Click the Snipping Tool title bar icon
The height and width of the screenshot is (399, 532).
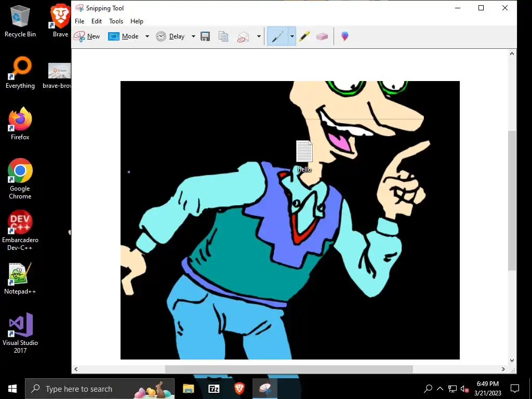pyautogui.click(x=79, y=8)
